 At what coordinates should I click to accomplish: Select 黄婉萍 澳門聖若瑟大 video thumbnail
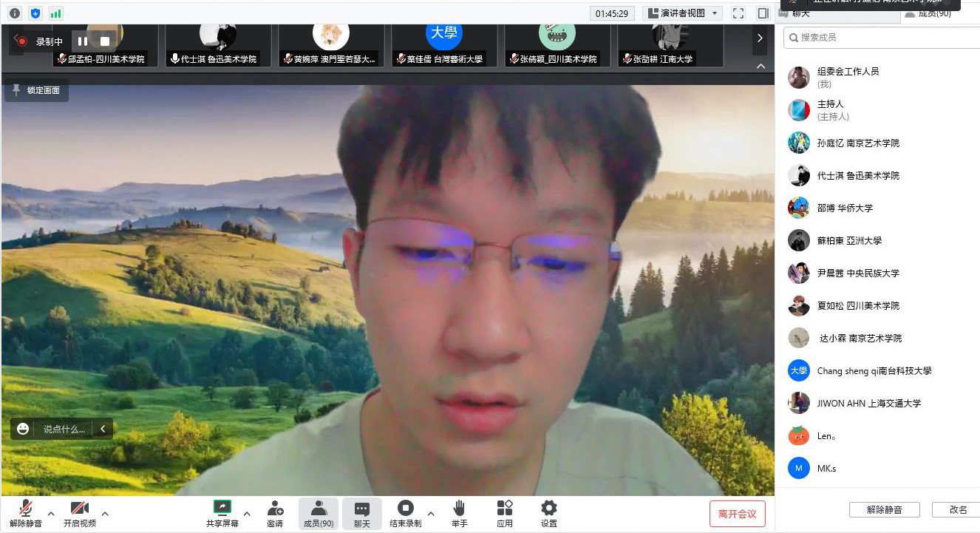(331, 45)
